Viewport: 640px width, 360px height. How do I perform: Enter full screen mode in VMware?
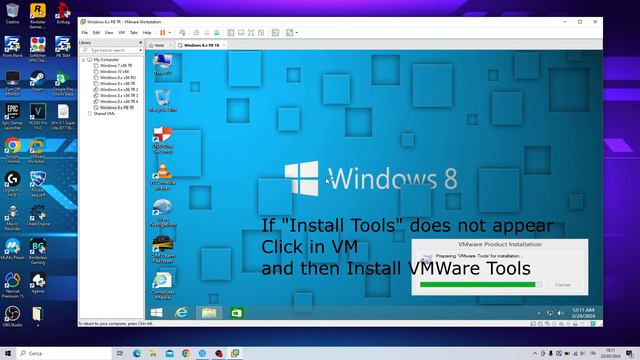251,33
